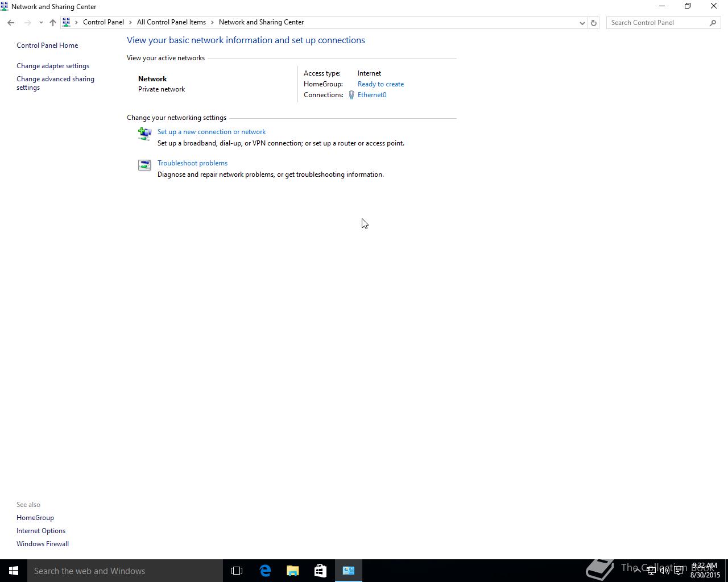Screen dimensions: 728x582
Task: Open the recent locations dropdown arrow
Action: click(x=41, y=23)
